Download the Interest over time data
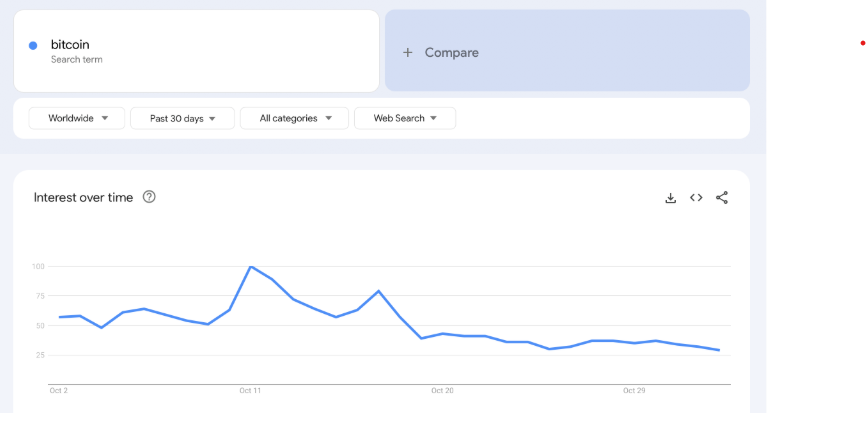This screenshot has width=867, height=428. coord(670,198)
